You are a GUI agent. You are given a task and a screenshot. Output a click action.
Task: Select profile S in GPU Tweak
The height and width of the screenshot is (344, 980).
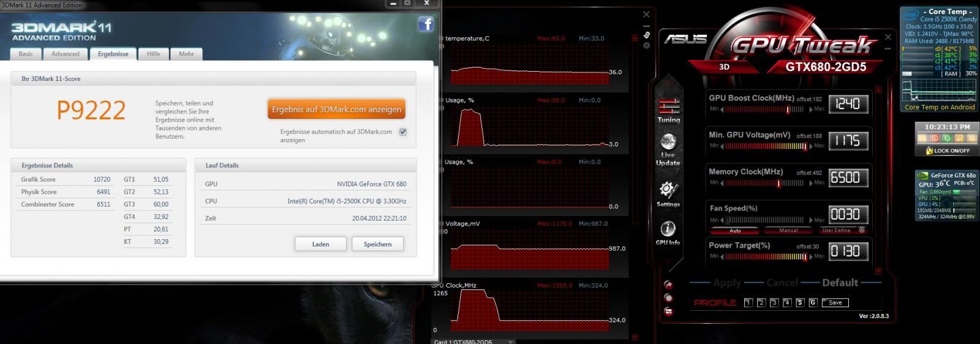pos(800,303)
